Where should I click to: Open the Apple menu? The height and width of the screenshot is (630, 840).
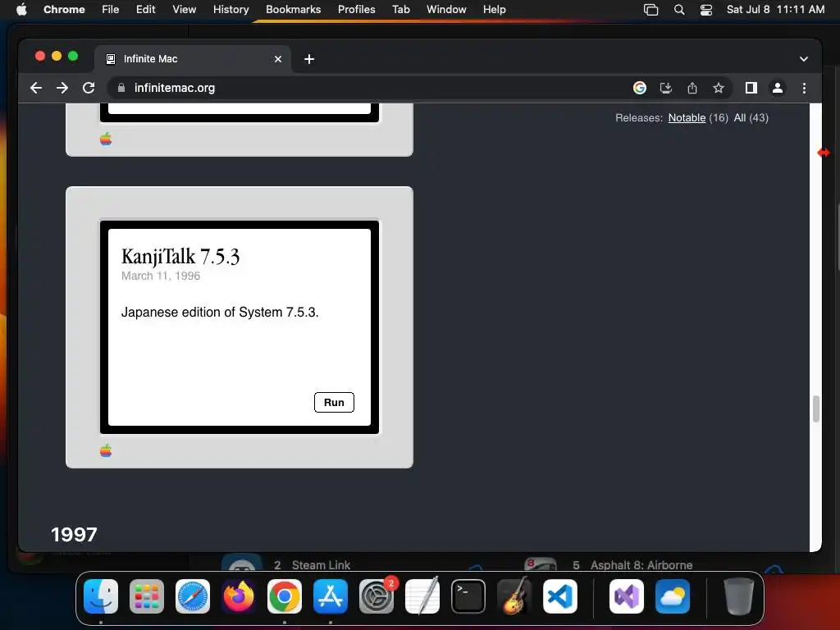point(21,10)
